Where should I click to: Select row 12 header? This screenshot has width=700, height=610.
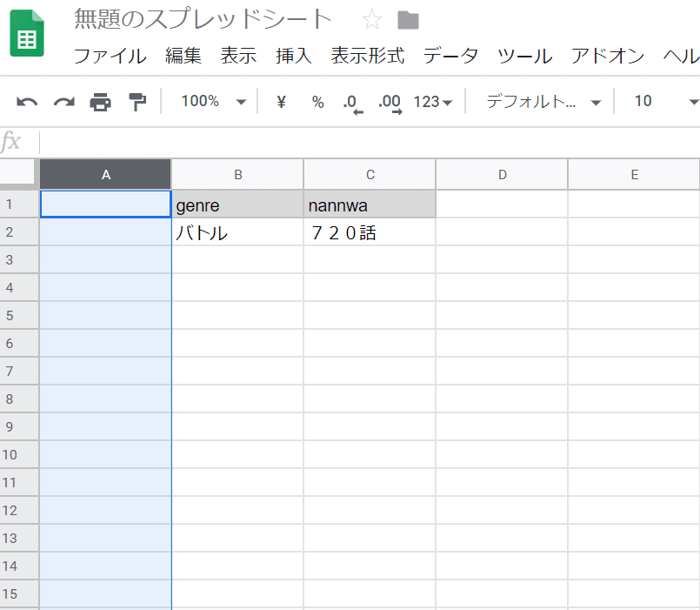tap(19, 510)
